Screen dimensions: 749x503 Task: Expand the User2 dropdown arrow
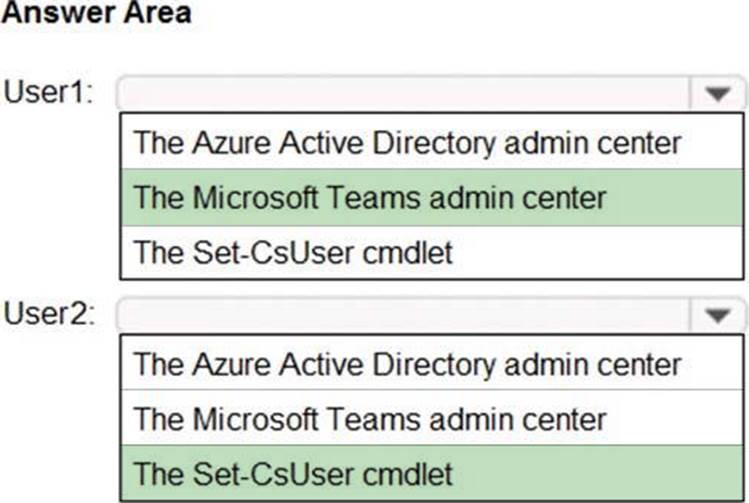(x=717, y=315)
